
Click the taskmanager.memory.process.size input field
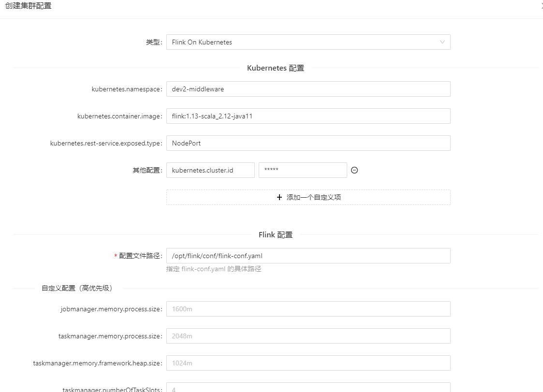(308, 336)
